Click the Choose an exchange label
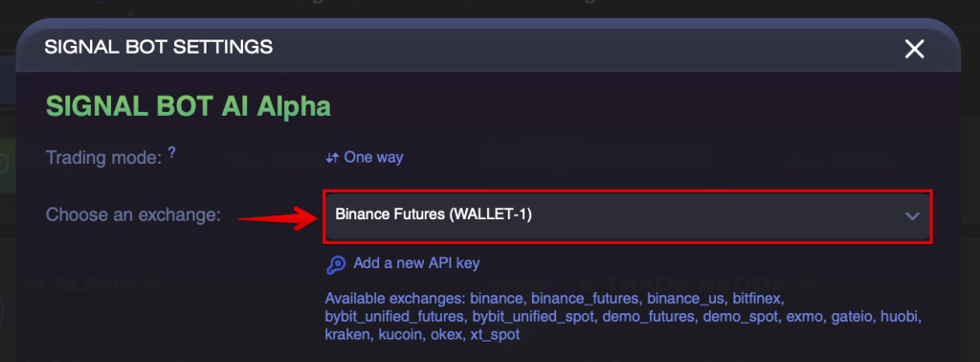The image size is (980, 362). tap(134, 215)
